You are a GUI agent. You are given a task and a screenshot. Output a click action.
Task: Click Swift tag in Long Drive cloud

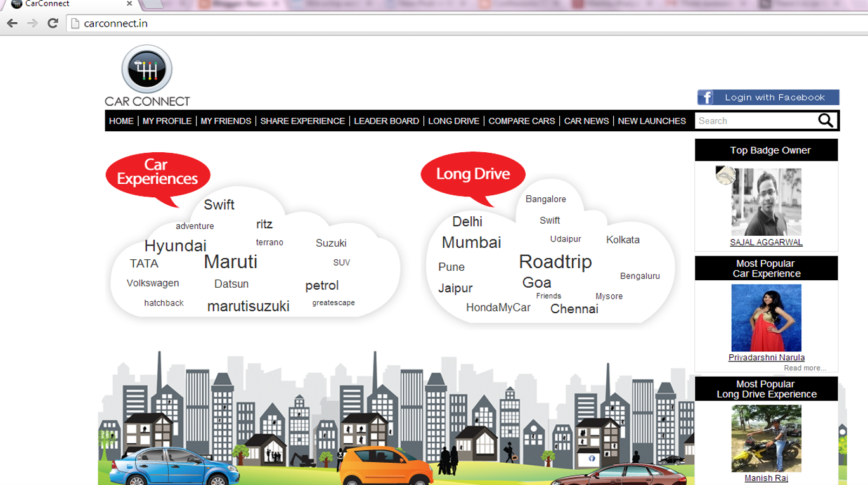pyautogui.click(x=550, y=221)
